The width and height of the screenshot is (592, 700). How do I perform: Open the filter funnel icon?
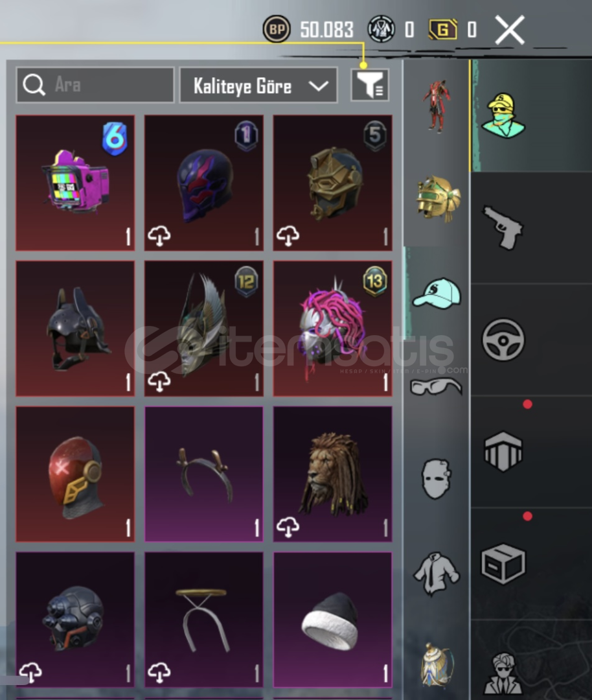click(369, 85)
